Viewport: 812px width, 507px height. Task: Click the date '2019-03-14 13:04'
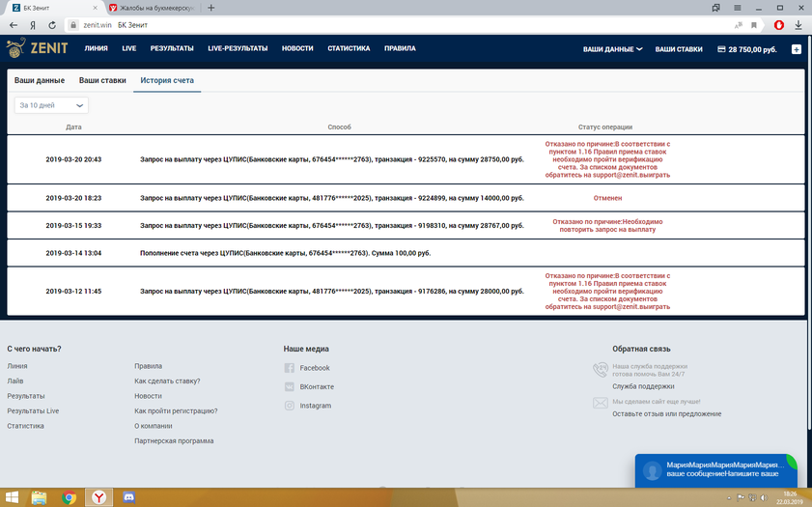73,253
